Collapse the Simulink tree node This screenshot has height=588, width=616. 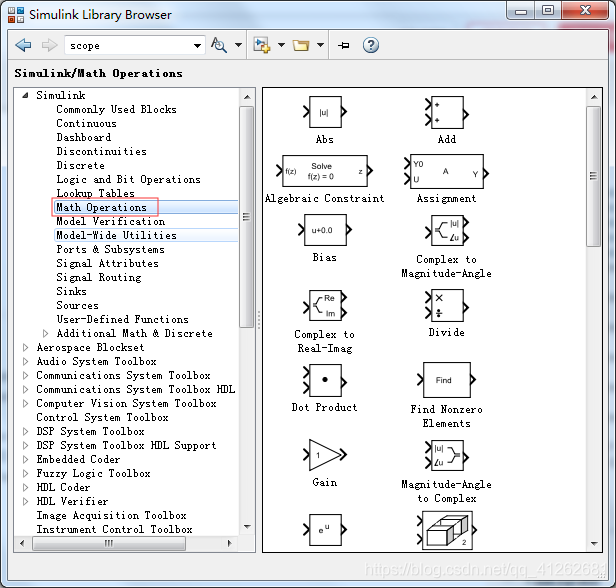(x=26, y=95)
